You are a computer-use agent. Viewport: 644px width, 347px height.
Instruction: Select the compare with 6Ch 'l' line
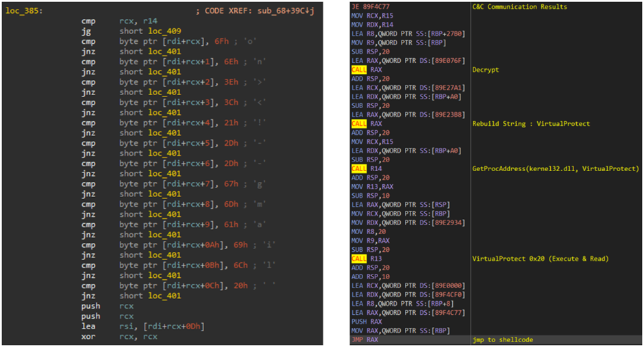pyautogui.click(x=178, y=266)
